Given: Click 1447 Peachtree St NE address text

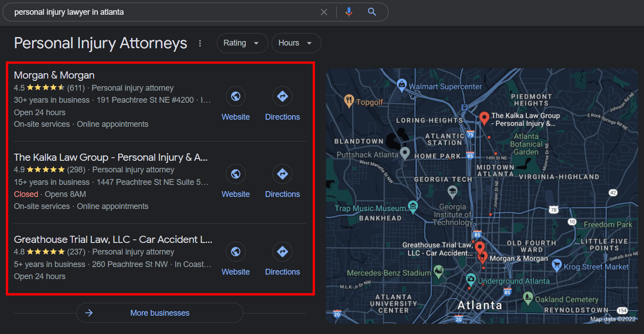Looking at the screenshot, I should pos(153,182).
